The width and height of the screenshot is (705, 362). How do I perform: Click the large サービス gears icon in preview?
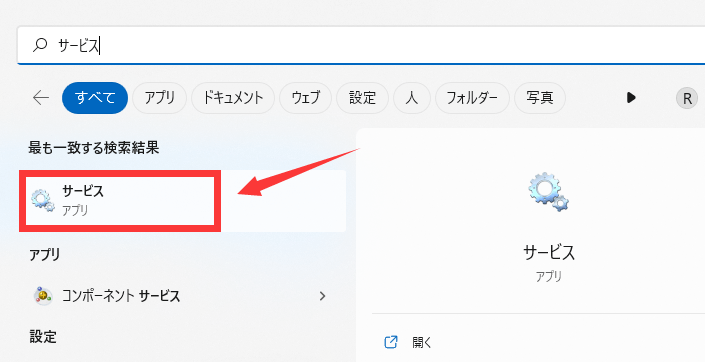click(549, 192)
